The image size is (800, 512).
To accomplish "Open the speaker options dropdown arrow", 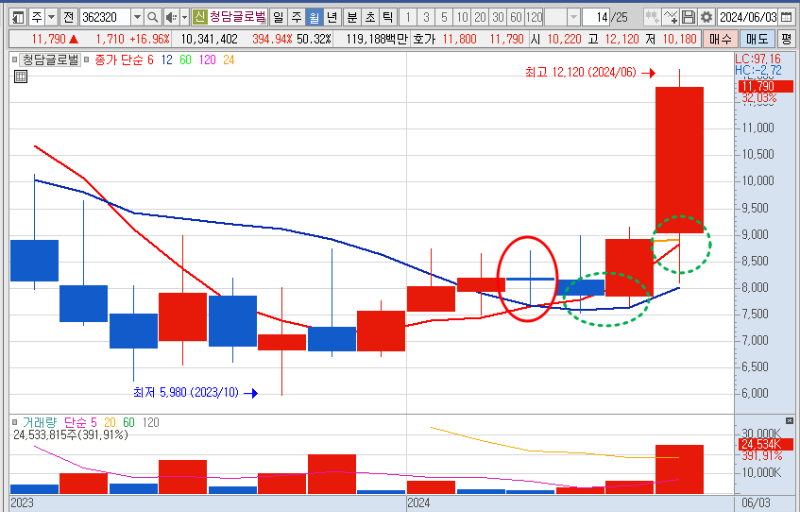I will [185, 17].
